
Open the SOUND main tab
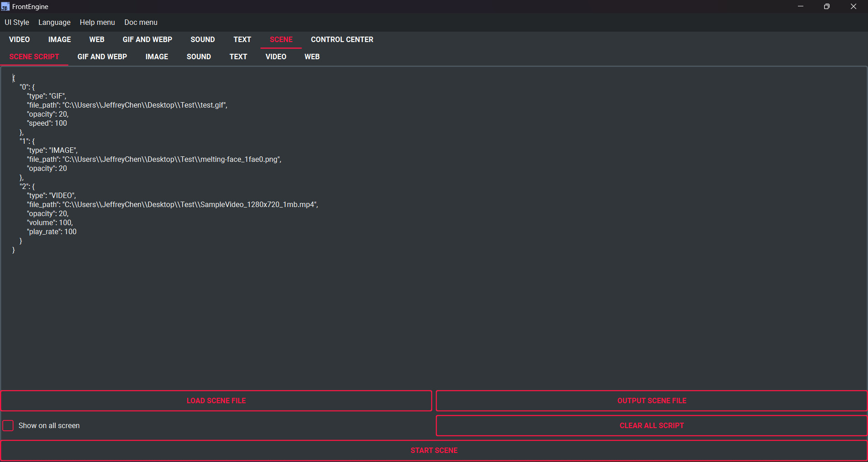[203, 39]
